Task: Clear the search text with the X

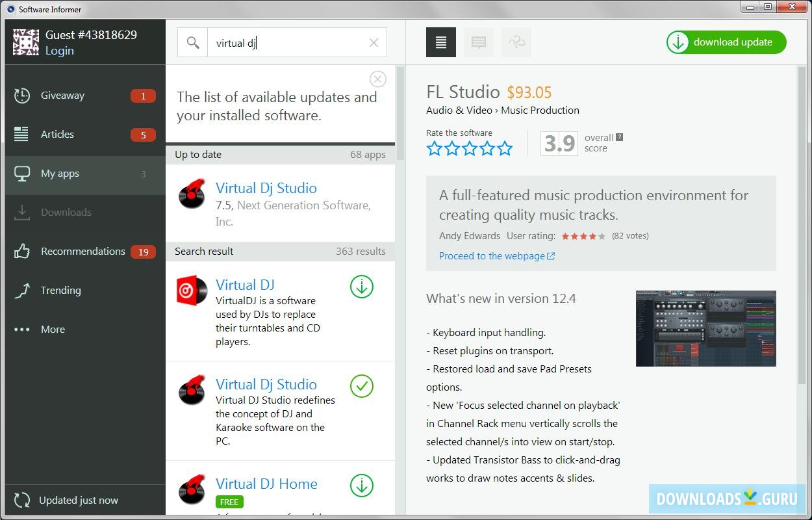Action: click(x=374, y=43)
